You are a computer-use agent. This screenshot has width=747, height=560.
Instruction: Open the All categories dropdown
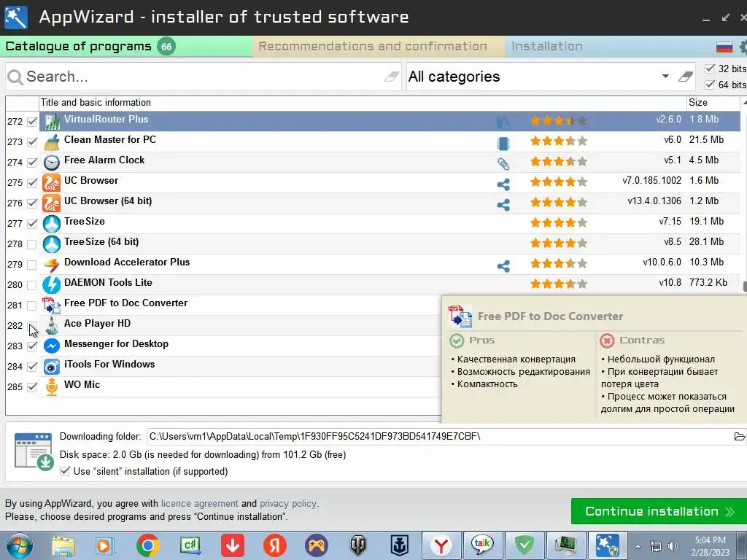(x=665, y=76)
